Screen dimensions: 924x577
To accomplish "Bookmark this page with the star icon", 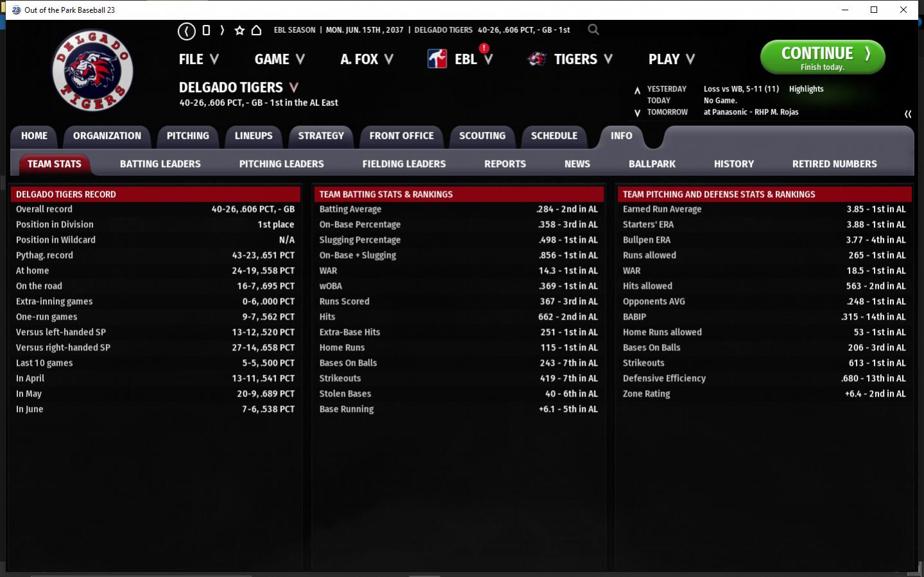I will (x=240, y=30).
